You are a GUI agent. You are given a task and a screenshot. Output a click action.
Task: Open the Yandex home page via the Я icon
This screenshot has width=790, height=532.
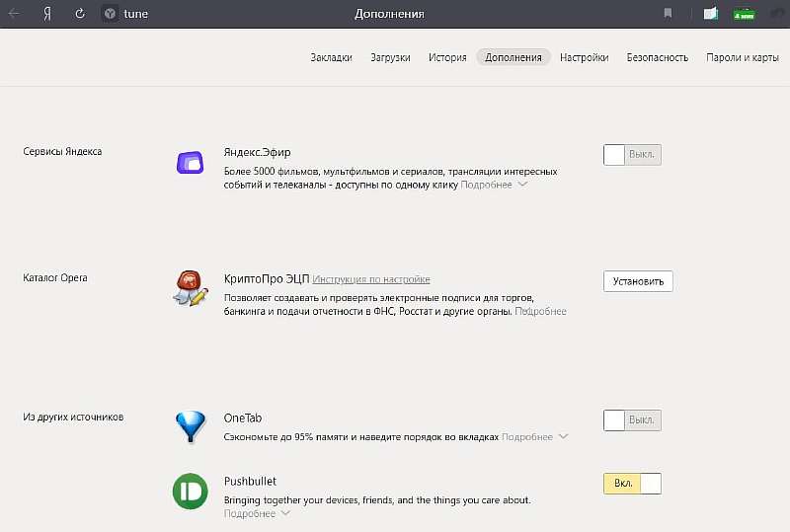click(47, 14)
